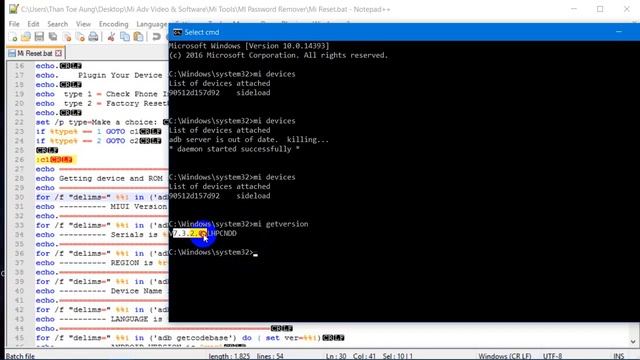
Task: Click the Copy toolbar icon
Action: (x=125, y=37)
